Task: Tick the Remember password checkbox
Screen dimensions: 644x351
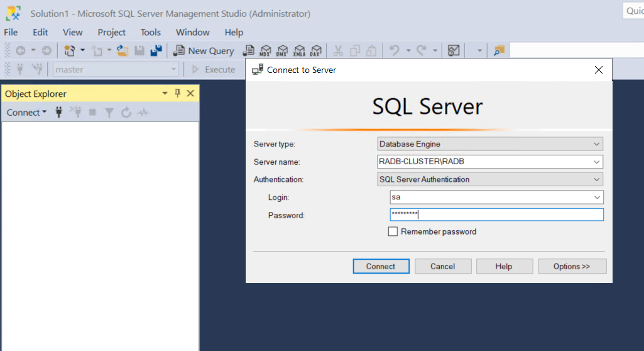Action: click(x=393, y=231)
